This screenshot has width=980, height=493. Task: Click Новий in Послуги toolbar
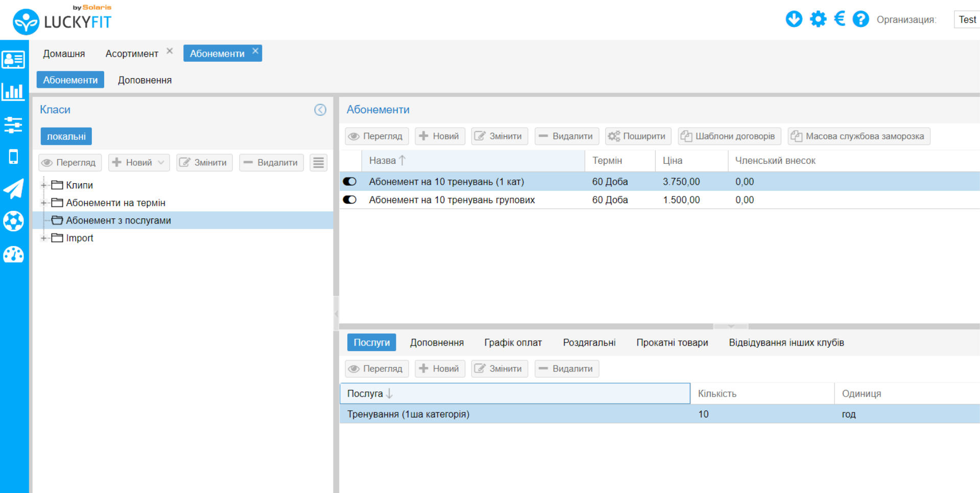coord(440,368)
